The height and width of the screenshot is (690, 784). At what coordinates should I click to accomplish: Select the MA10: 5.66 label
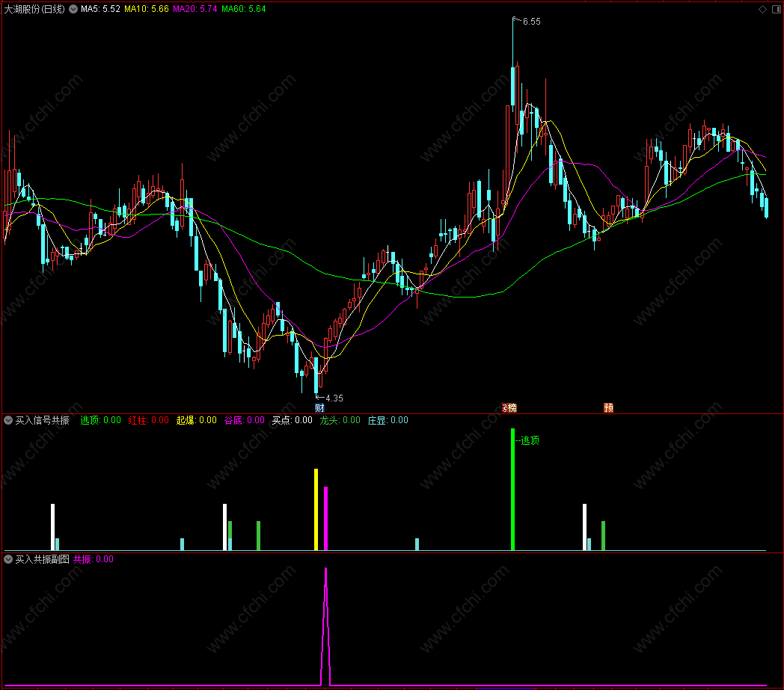pos(147,9)
